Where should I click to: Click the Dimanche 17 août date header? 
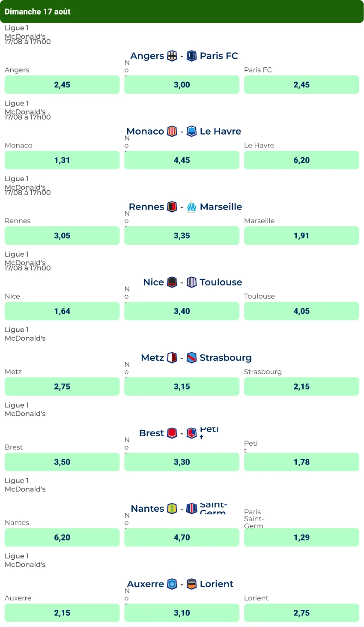coord(38,12)
